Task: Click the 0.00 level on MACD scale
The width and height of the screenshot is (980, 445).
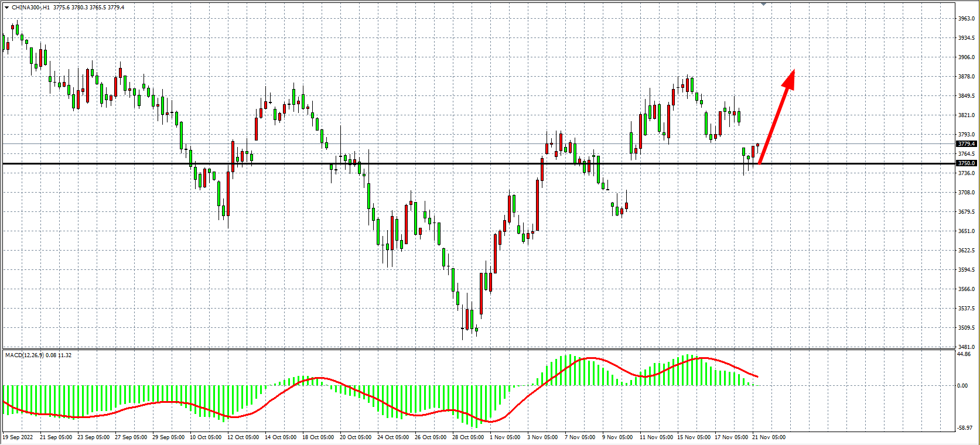Action: (x=962, y=385)
